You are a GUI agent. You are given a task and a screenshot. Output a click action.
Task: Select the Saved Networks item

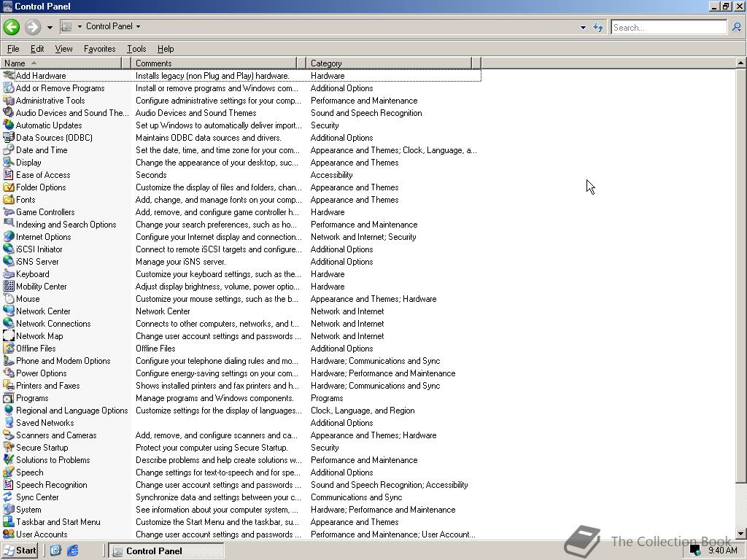pyautogui.click(x=44, y=422)
